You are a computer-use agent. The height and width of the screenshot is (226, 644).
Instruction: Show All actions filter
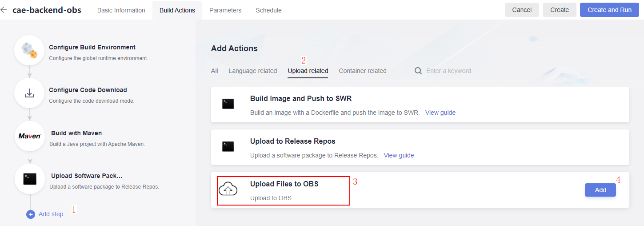[x=215, y=71]
